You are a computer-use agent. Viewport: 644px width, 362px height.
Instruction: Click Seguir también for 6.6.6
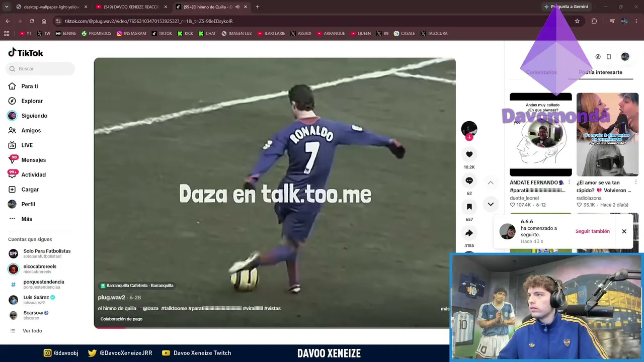click(x=592, y=231)
